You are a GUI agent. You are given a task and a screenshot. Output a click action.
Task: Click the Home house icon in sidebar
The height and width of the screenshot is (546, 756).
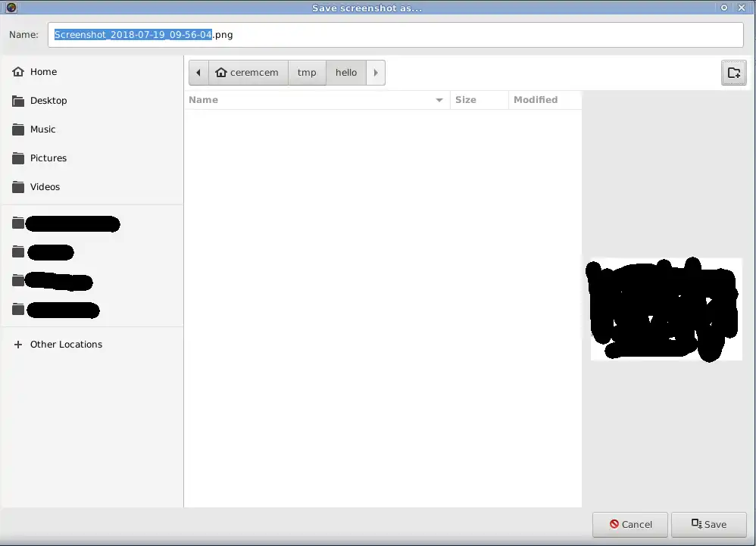18,72
